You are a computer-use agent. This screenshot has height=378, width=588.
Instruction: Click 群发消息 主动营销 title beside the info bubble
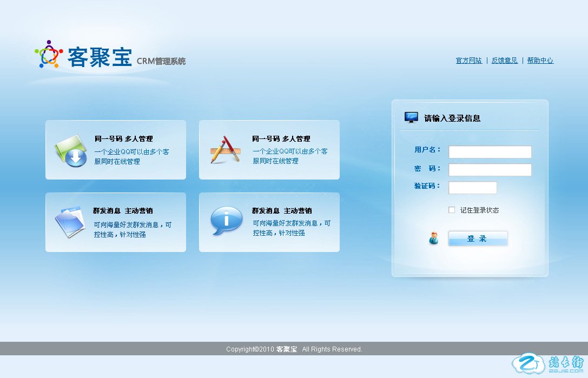281,211
